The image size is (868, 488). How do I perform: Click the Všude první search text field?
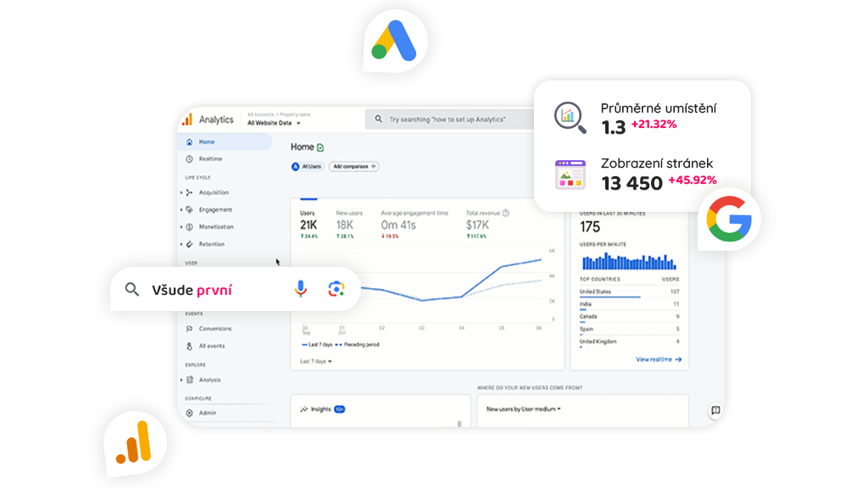click(x=192, y=290)
